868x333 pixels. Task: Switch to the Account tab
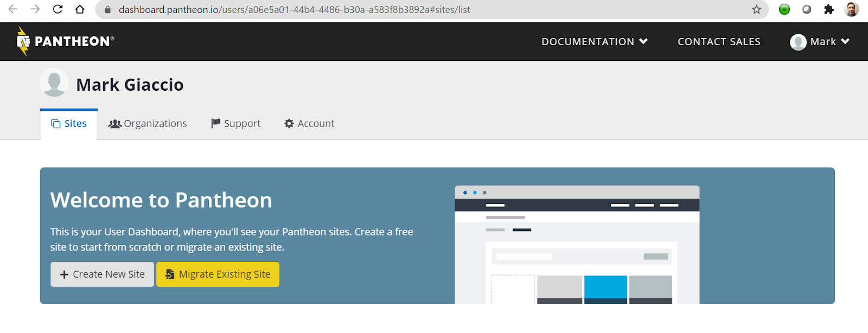309,124
